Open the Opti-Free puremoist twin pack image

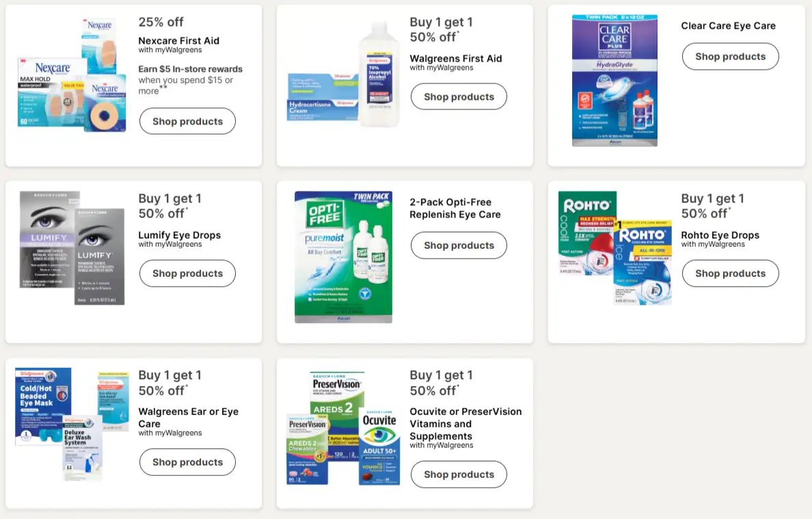(343, 256)
